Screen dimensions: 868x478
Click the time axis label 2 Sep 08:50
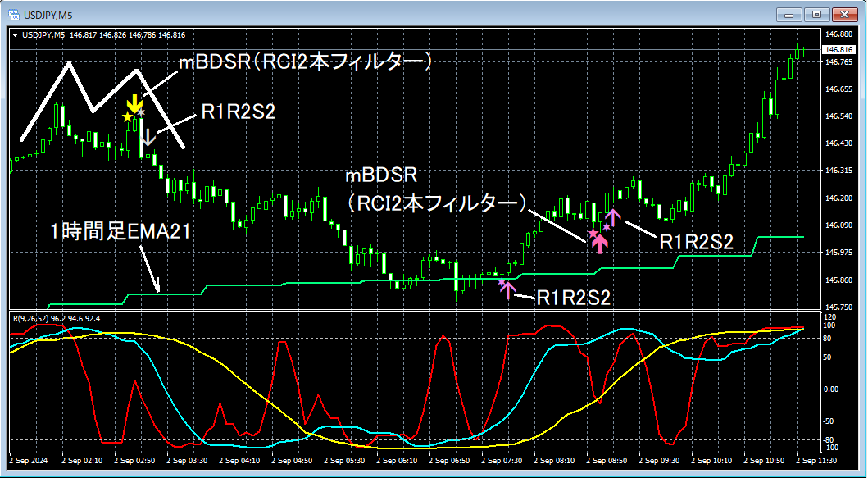pyautogui.click(x=607, y=460)
